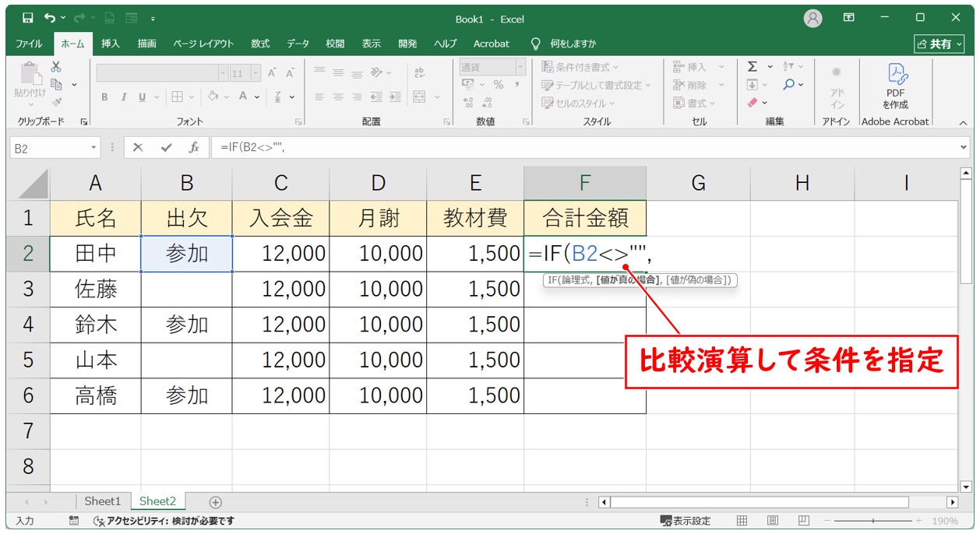Viewport: 980px width, 534px height.
Task: Open Insert Function dialog via fx icon
Action: point(194,147)
